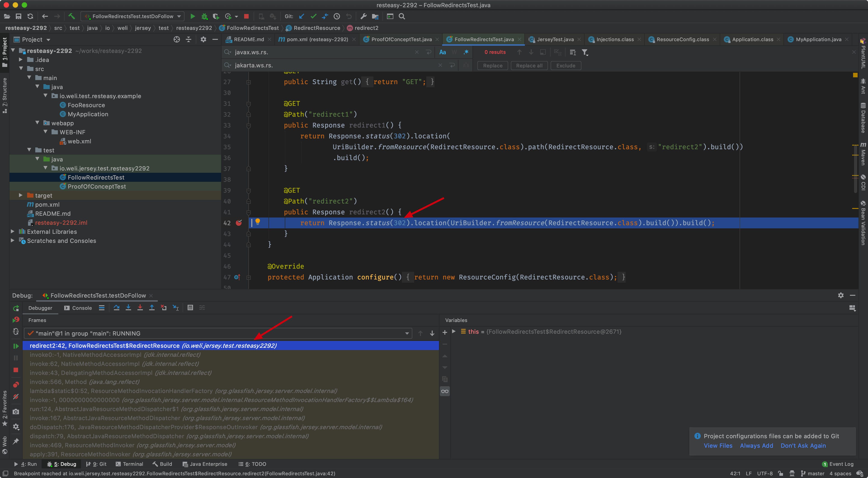Expand the target folder
This screenshot has height=478, width=868.
pyautogui.click(x=21, y=195)
